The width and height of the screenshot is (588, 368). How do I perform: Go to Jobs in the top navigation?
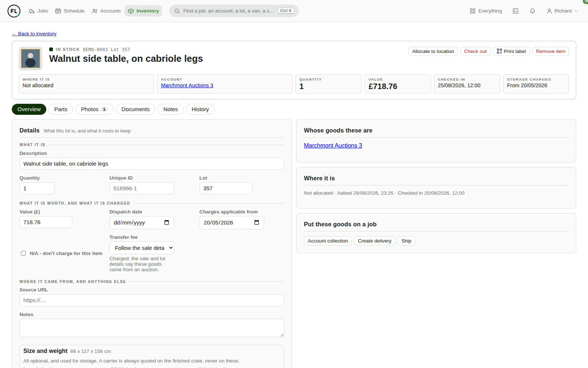pyautogui.click(x=39, y=11)
